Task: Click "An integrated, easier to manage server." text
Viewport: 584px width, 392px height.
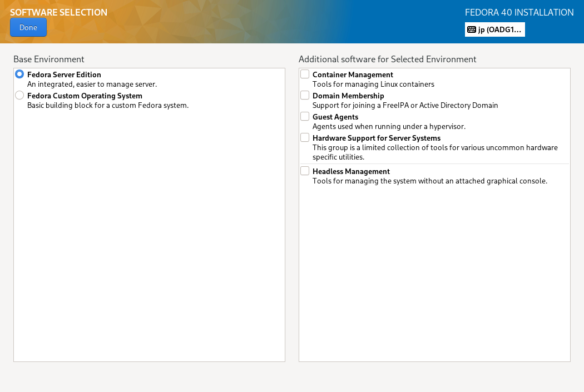Action: (x=92, y=84)
